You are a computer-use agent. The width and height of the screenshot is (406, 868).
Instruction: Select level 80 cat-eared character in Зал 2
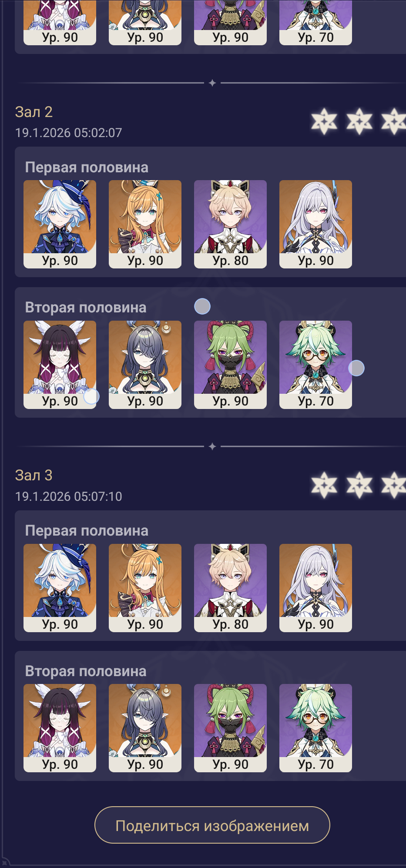(x=230, y=224)
